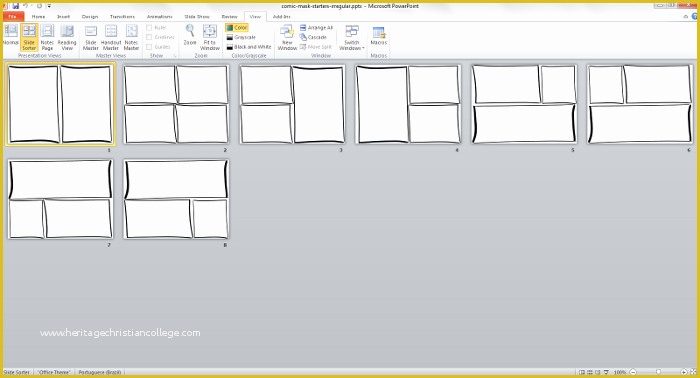Image resolution: width=700 pixels, height=378 pixels.
Task: Open Help with question mark icon
Action: pos(695,17)
